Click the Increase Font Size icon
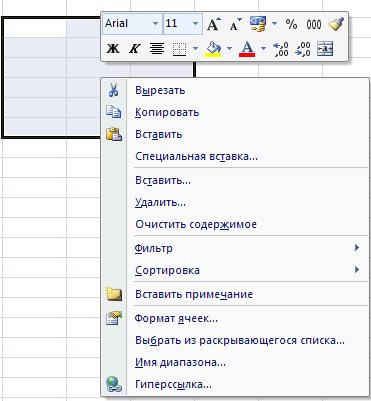 point(213,24)
